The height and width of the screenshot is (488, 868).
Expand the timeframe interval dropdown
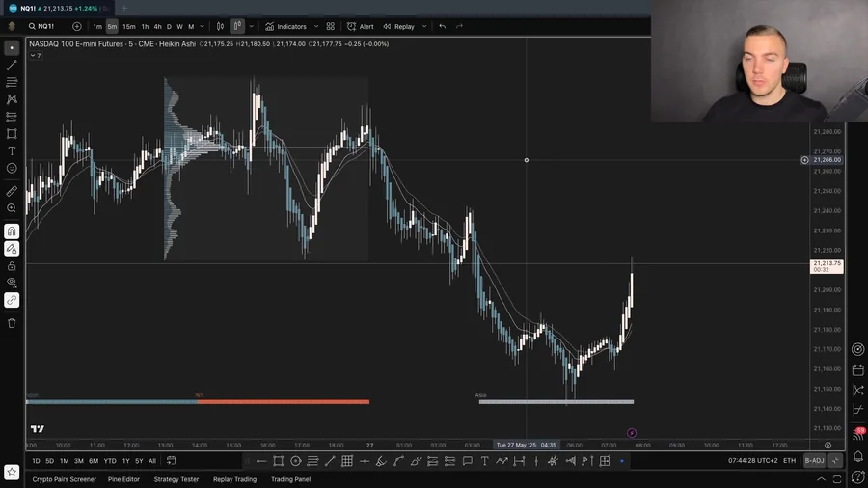pyautogui.click(x=203, y=27)
